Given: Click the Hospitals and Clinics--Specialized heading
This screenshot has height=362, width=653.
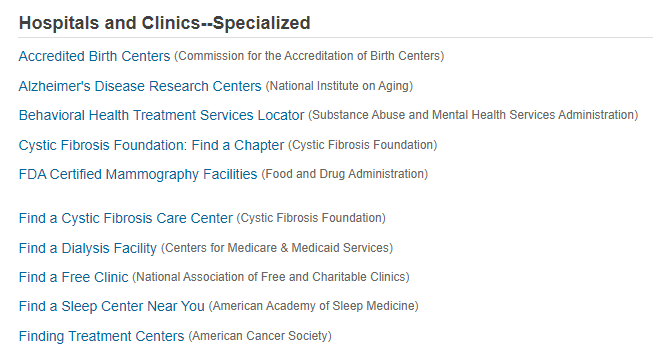Looking at the screenshot, I should pyautogui.click(x=164, y=23).
